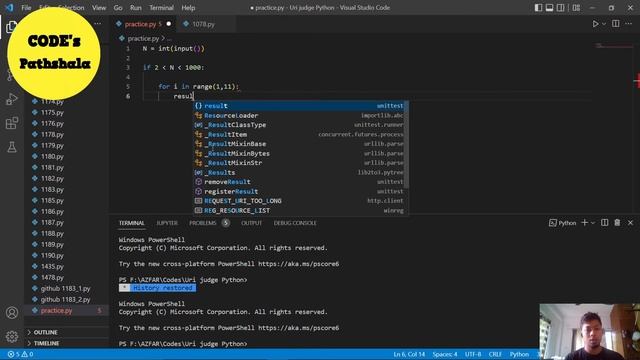The height and width of the screenshot is (360, 640).
Task: Run Python file with play button
Action: tap(595, 24)
